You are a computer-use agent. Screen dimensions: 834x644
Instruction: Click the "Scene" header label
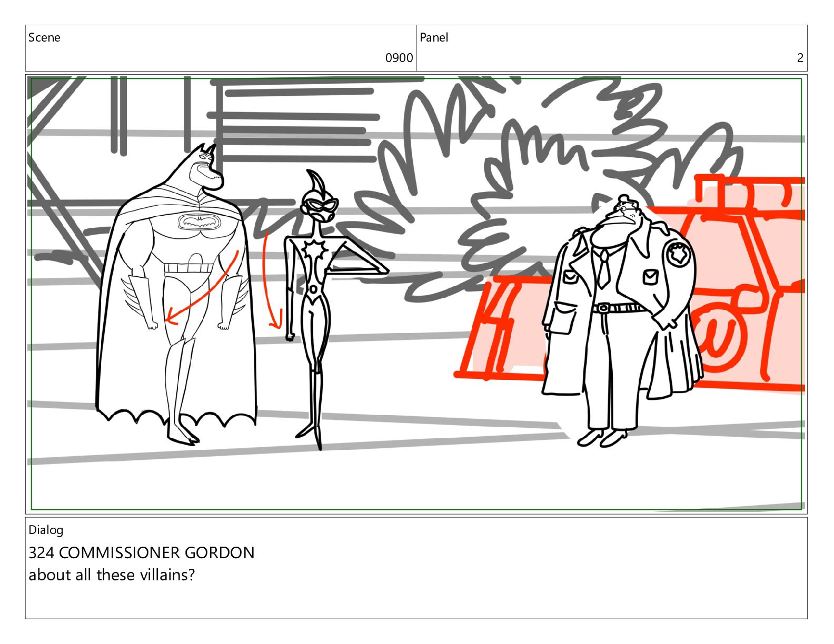point(44,37)
